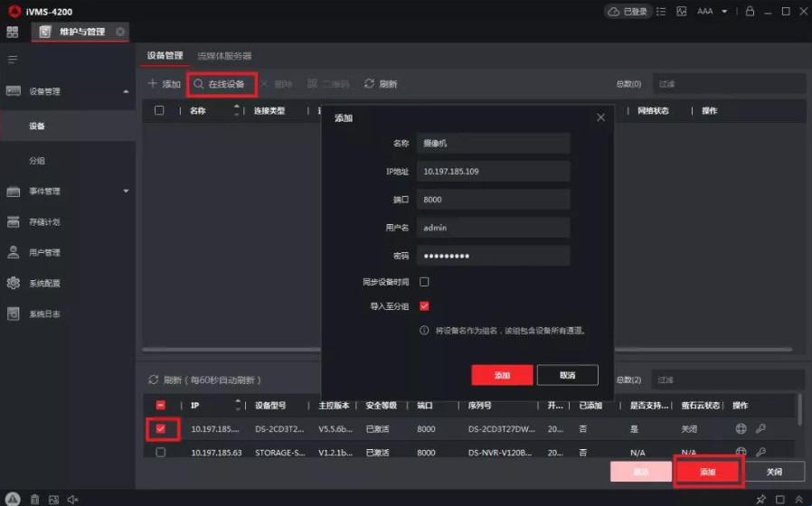The height and width of the screenshot is (506, 812).
Task: Lock the client with the padlock icon
Action: coord(750,11)
